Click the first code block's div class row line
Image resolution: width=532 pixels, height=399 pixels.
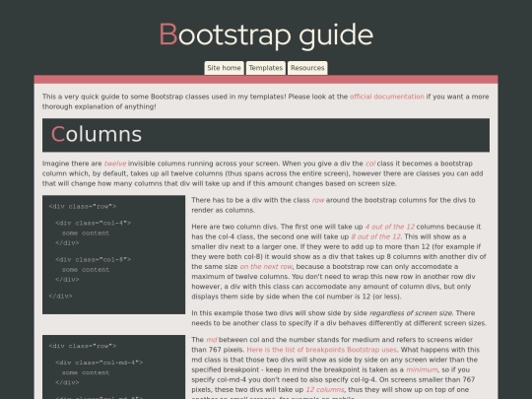tap(83, 206)
